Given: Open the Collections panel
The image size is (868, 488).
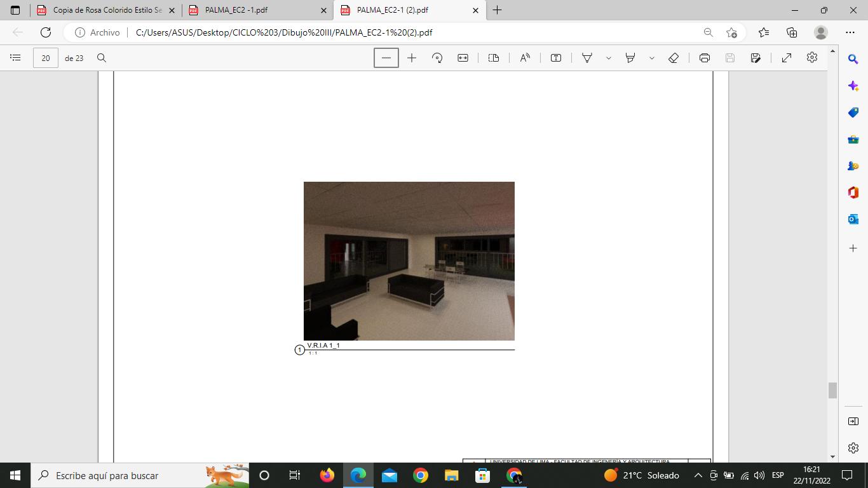Looking at the screenshot, I should point(792,32).
